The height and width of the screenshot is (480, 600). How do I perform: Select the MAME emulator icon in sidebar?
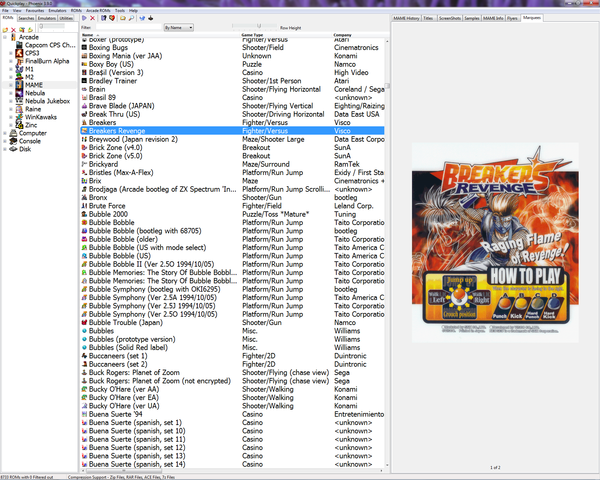18,84
